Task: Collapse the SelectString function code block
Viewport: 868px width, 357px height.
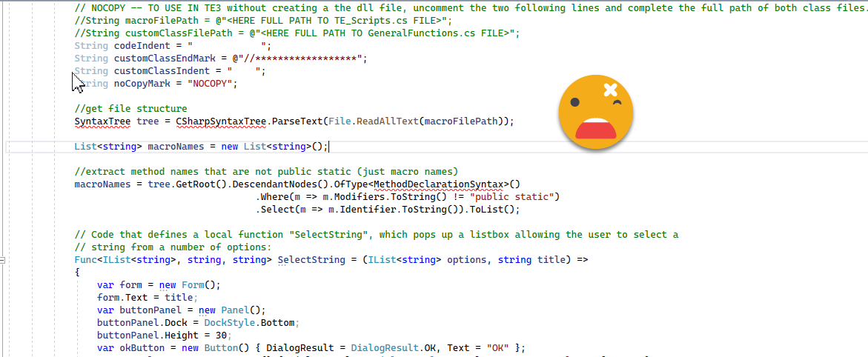Action: pos(3,260)
